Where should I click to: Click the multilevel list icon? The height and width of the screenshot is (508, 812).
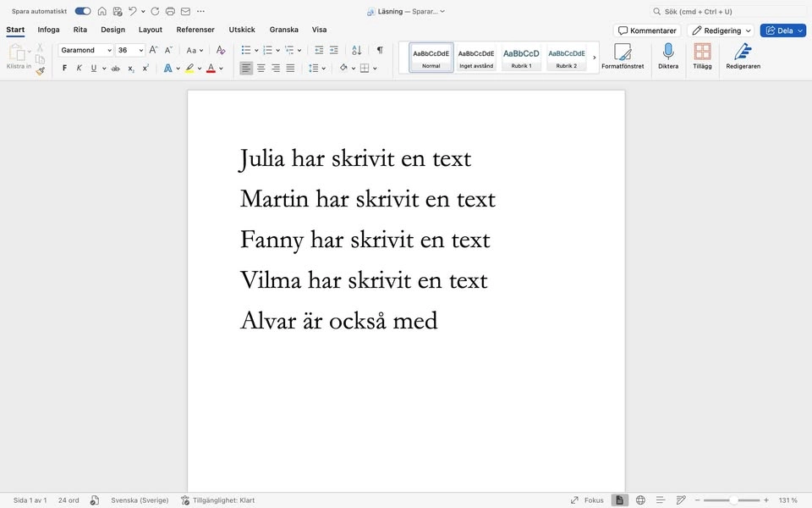tap(289, 50)
